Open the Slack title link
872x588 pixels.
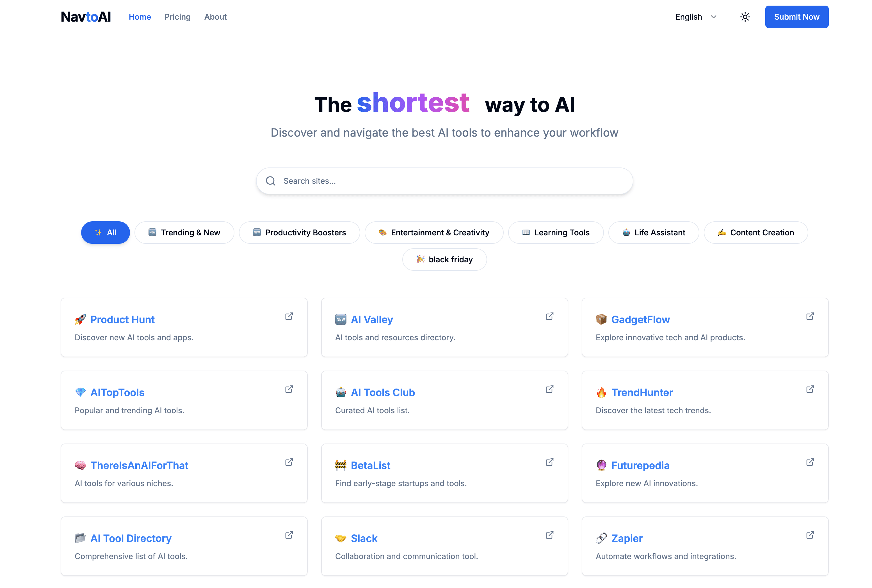pos(364,538)
